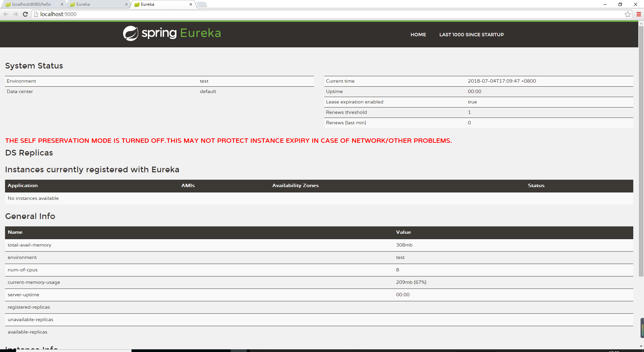The image size is (644, 352).
Task: Click the scrollbar up arrow
Action: pos(641,24)
